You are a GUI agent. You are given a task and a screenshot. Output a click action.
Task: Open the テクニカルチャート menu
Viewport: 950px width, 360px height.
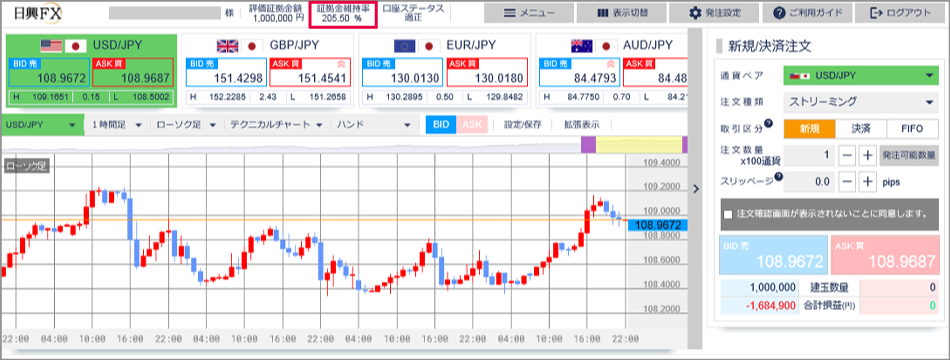(275, 125)
